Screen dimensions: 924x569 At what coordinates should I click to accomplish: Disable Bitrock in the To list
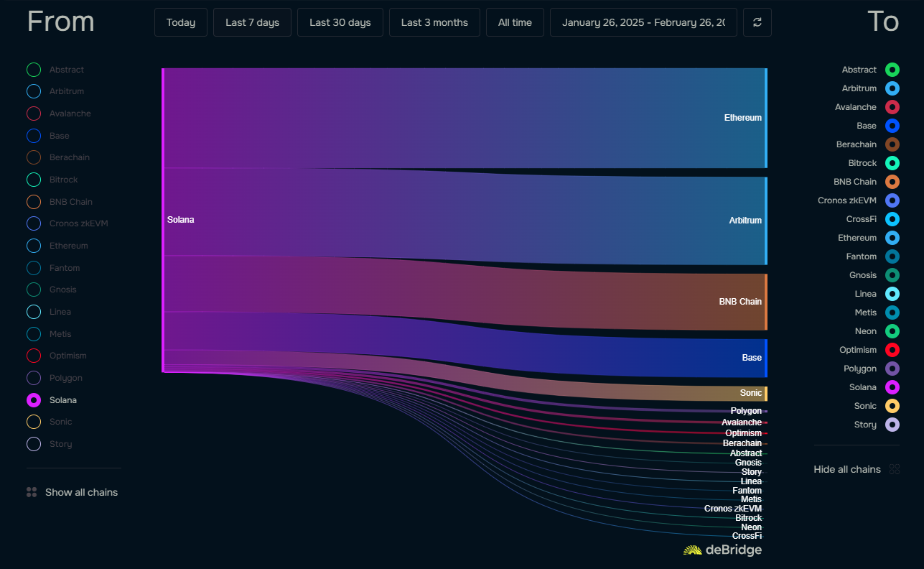tap(892, 163)
